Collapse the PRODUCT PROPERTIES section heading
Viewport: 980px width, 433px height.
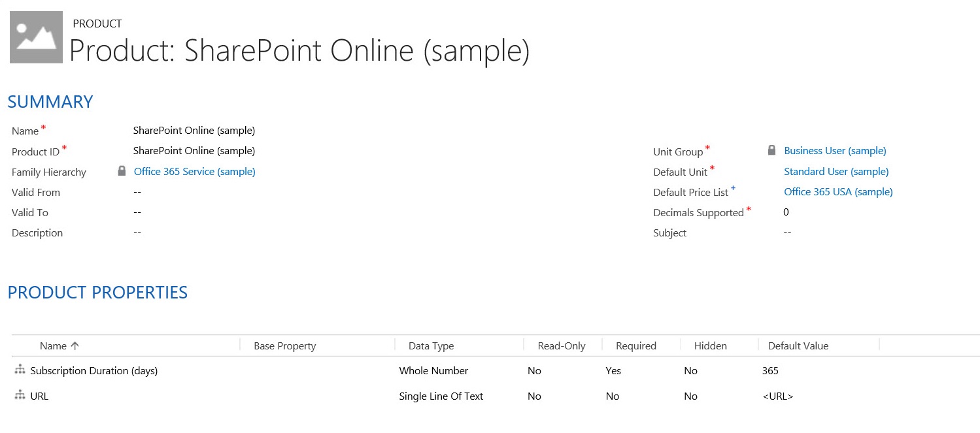click(97, 293)
